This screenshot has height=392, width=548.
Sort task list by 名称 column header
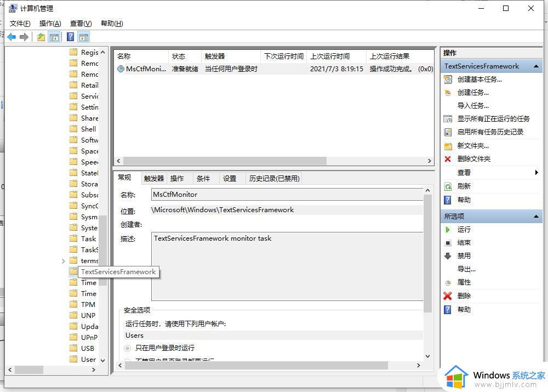141,56
